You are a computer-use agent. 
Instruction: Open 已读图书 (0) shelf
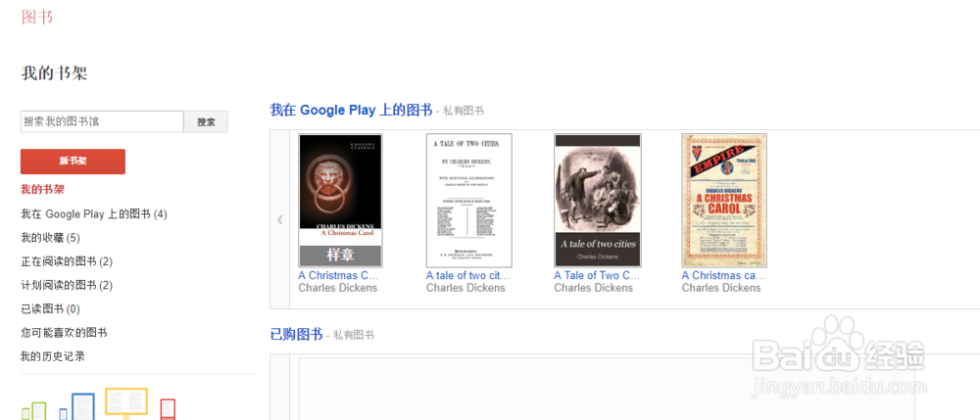50,309
